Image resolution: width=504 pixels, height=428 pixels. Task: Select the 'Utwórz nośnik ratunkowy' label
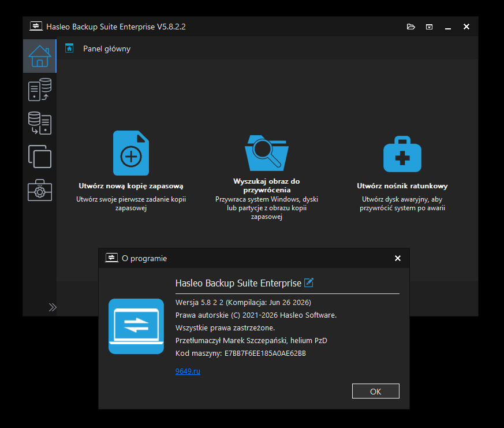402,186
